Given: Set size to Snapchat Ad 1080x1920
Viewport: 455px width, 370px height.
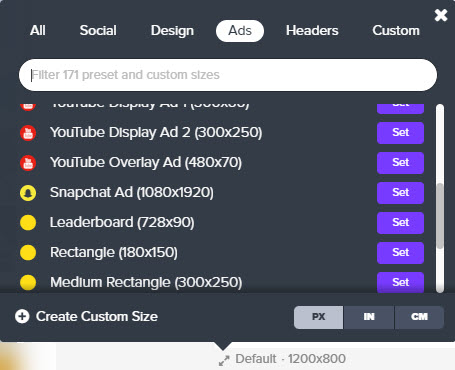Looking at the screenshot, I should [400, 193].
